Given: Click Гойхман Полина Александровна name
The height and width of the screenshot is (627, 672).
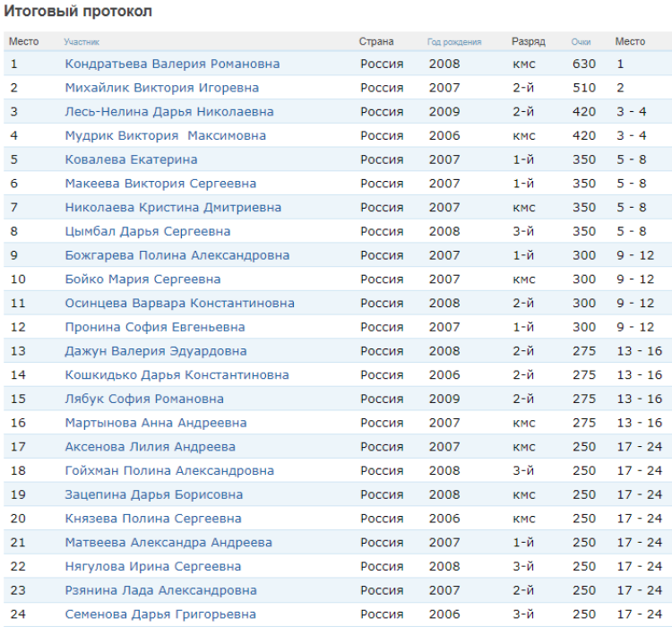Looking at the screenshot, I should tap(169, 470).
